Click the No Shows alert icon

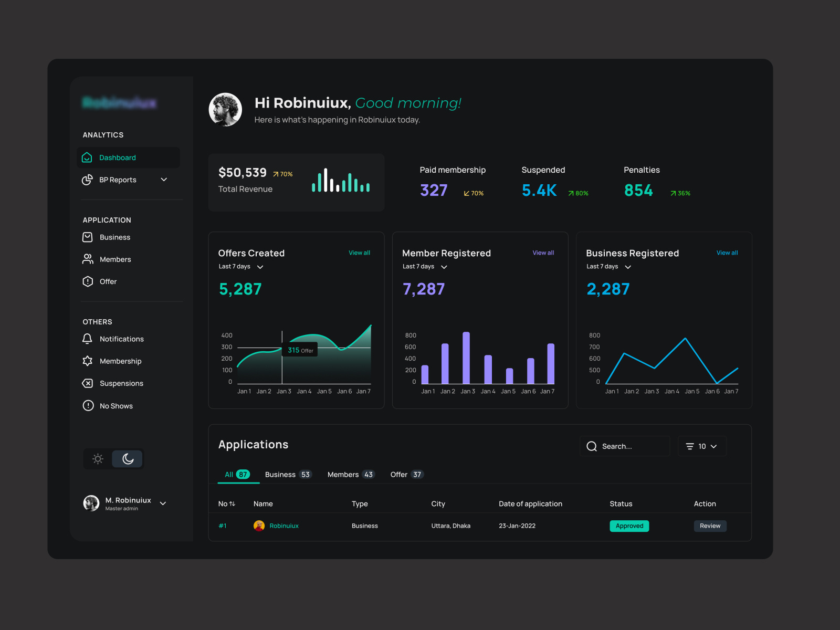point(88,405)
